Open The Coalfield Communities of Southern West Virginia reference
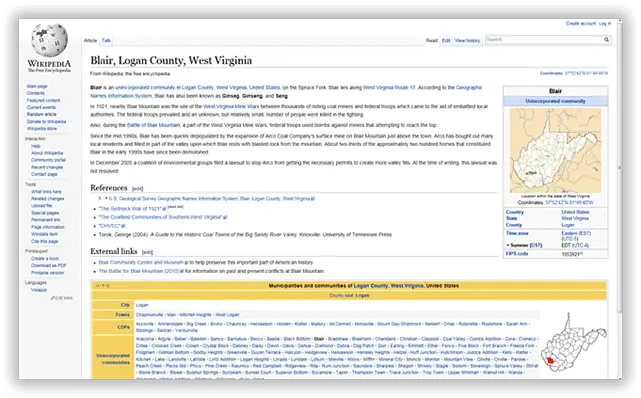The image size is (641, 398). pos(160,217)
